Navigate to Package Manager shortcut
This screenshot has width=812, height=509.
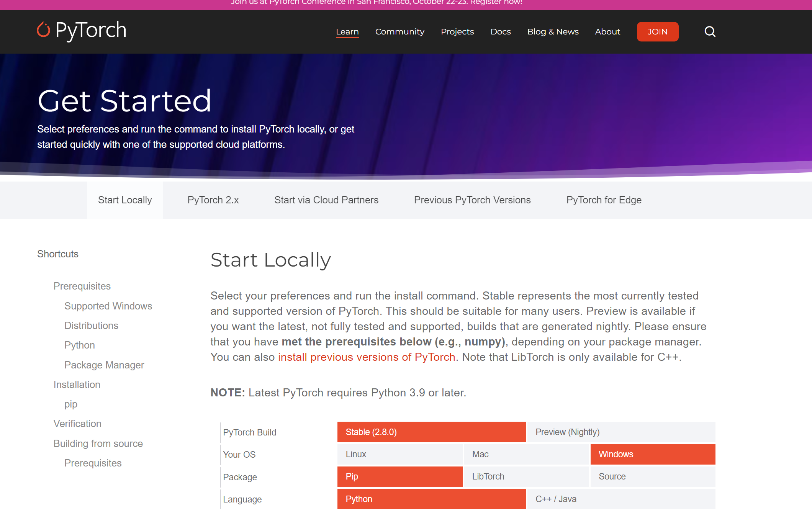[104, 365]
